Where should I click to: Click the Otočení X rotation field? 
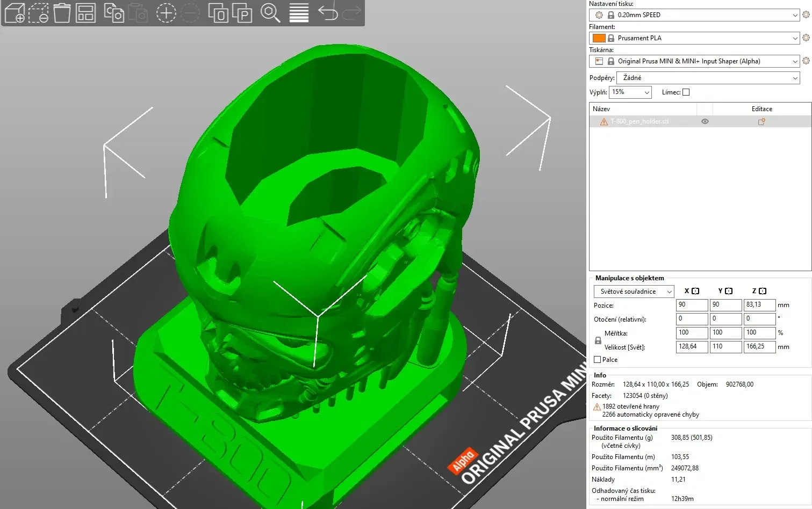(692, 319)
